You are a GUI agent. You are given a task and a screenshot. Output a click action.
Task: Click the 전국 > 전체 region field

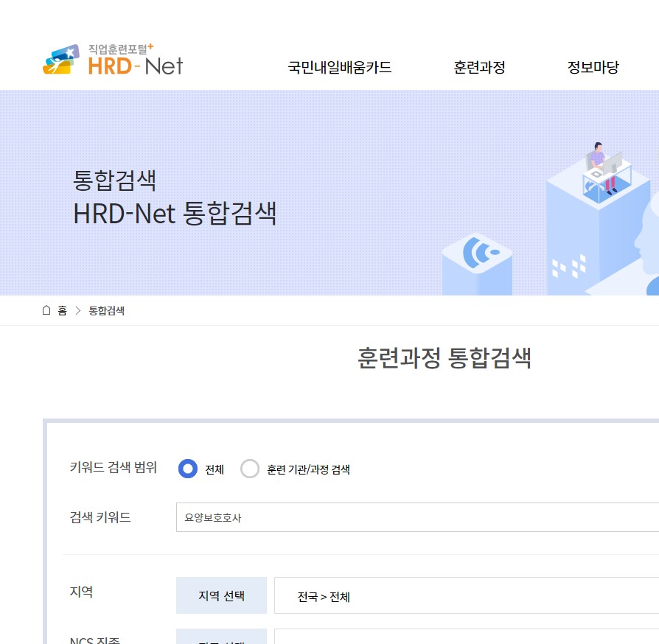click(467, 595)
